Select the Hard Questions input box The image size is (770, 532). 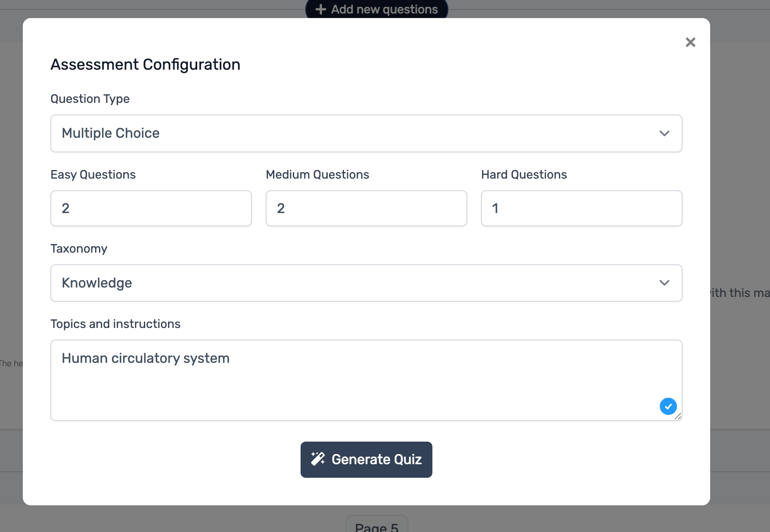581,208
